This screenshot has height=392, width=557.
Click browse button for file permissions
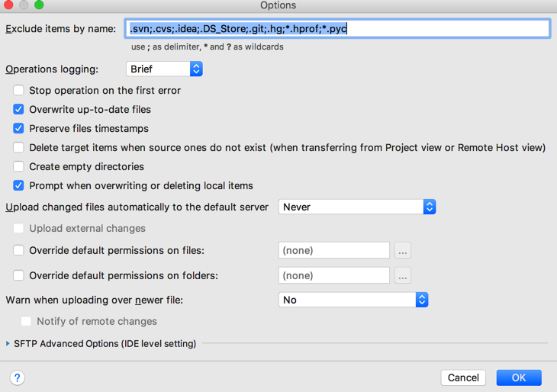(x=403, y=250)
